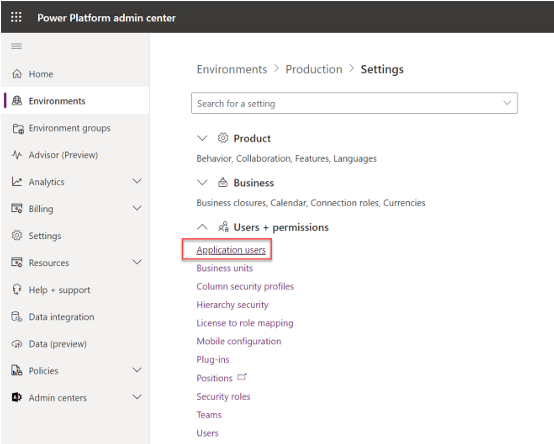This screenshot has width=554, height=444.
Task: Click the Advisor pulse icon
Action: (x=17, y=155)
